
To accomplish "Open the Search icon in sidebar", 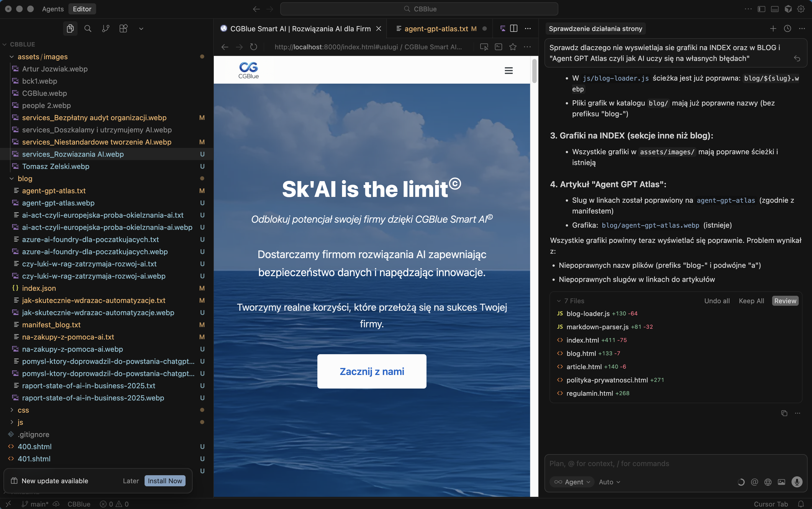I will click(88, 29).
